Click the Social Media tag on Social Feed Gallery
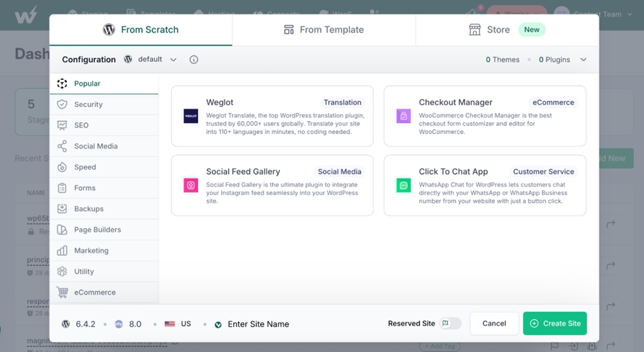Screen dimensions: 644x352 [x=340, y=172]
